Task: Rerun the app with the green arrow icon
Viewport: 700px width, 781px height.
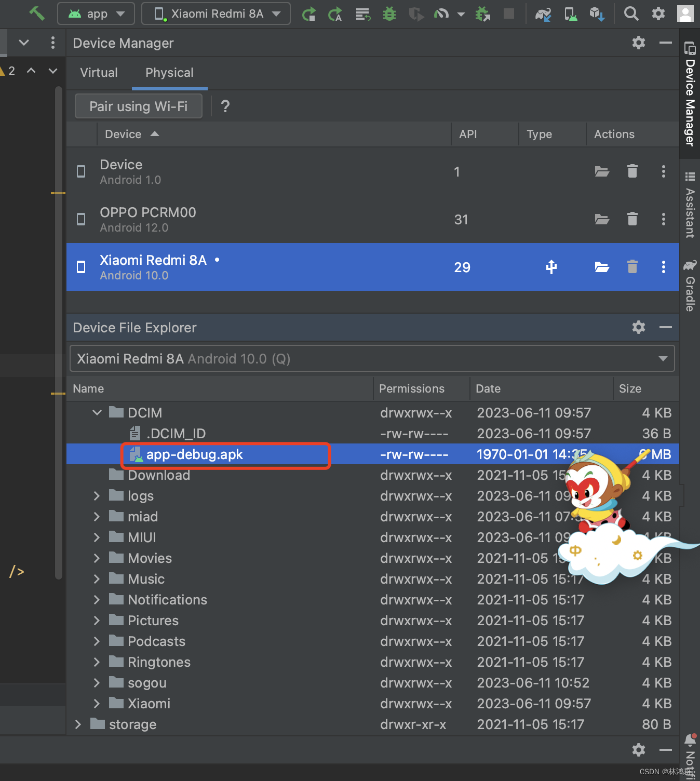Action: coord(309,14)
